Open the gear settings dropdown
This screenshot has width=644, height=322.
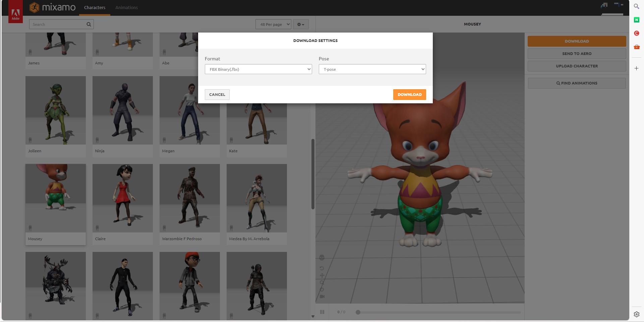click(x=301, y=24)
